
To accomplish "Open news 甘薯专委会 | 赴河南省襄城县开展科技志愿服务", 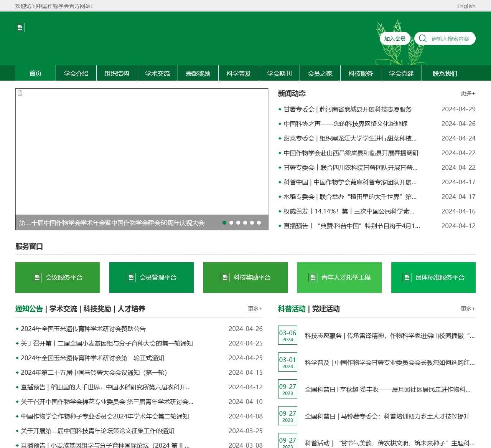I will click(x=348, y=109).
